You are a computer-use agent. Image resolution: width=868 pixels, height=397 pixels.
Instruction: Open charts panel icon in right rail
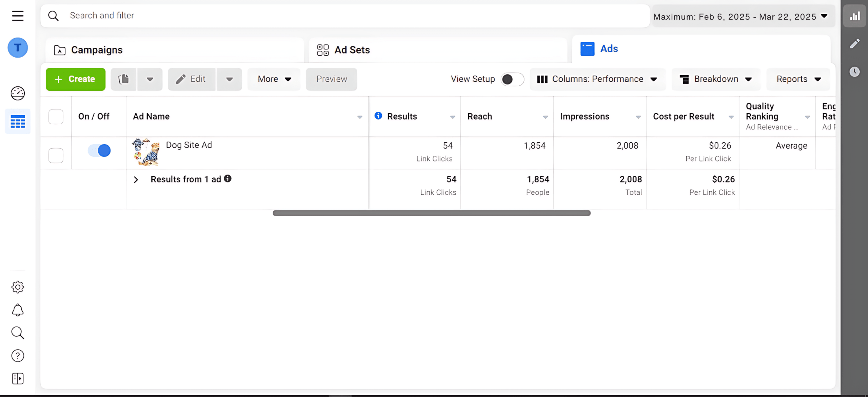pyautogui.click(x=854, y=16)
